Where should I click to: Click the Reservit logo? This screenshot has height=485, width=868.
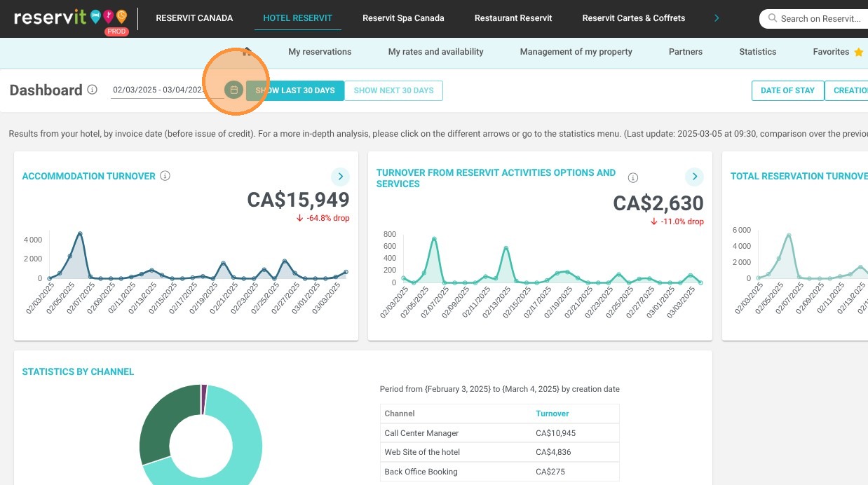click(71, 18)
